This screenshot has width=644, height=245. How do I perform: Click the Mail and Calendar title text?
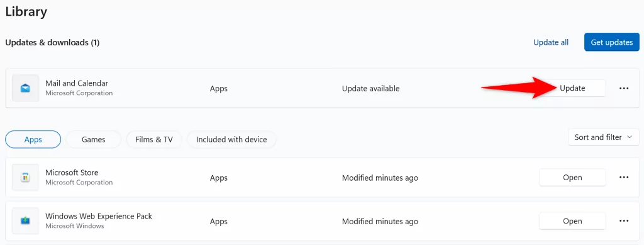(77, 83)
